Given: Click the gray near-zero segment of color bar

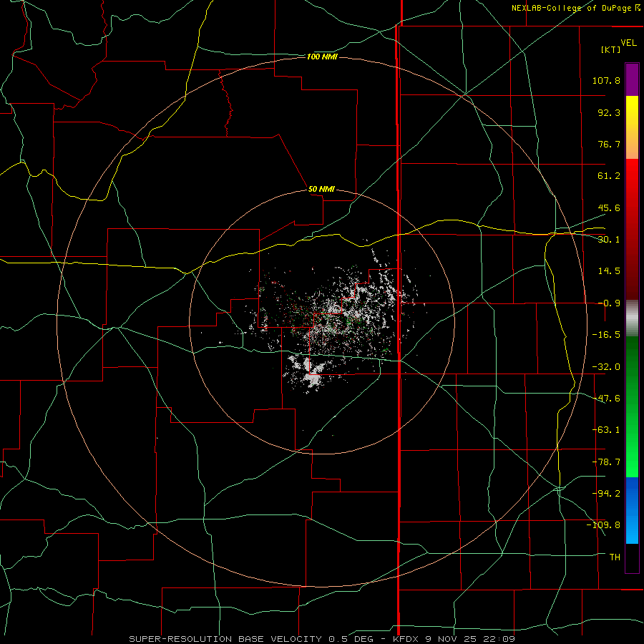Looking at the screenshot, I should 632,318.
